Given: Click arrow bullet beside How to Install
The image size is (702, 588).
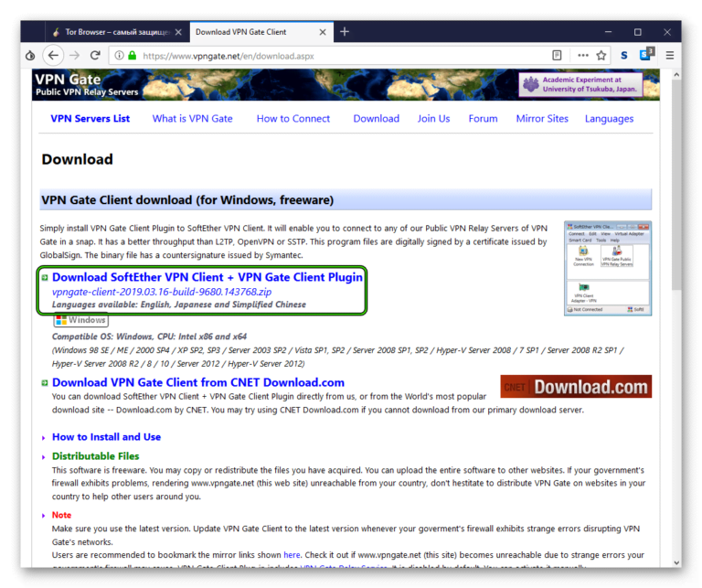Looking at the screenshot, I should point(44,438).
